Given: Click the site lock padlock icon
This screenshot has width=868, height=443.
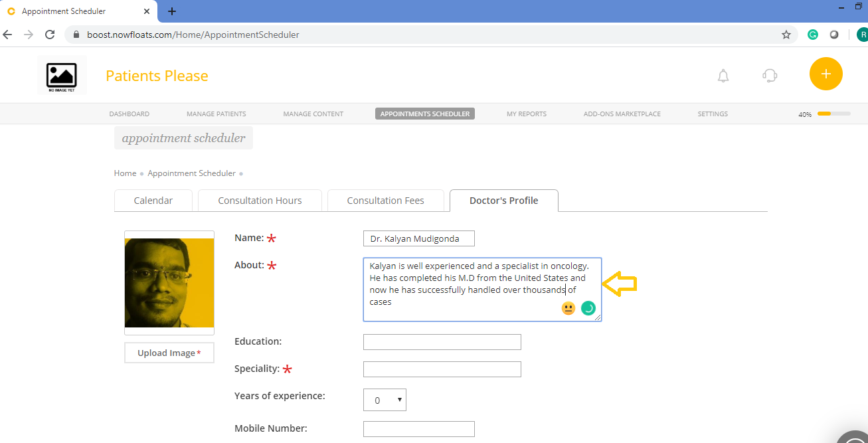Looking at the screenshot, I should (x=76, y=35).
